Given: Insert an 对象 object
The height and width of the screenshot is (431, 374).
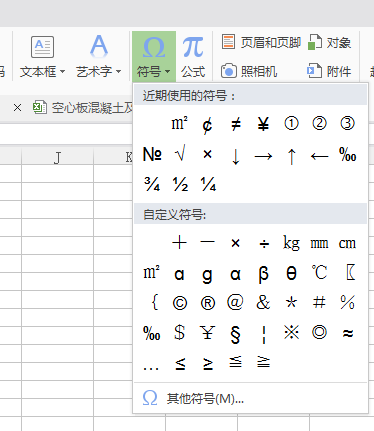Looking at the screenshot, I should pos(329,43).
